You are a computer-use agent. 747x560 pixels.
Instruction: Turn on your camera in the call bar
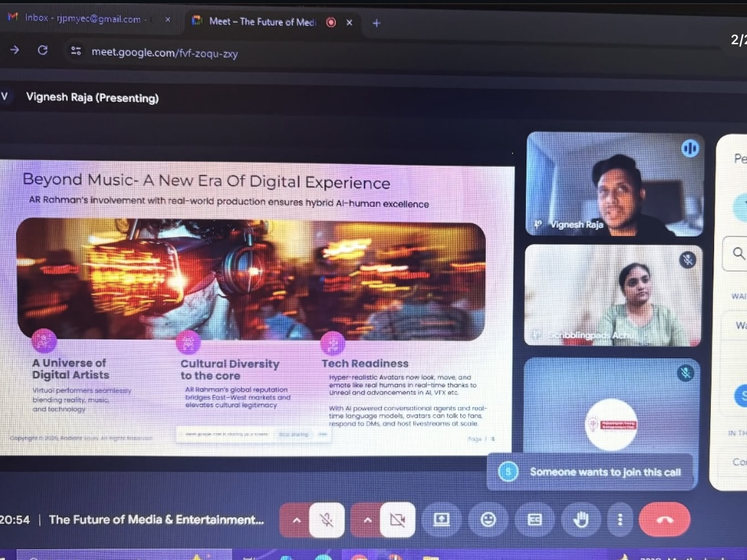[x=397, y=520]
